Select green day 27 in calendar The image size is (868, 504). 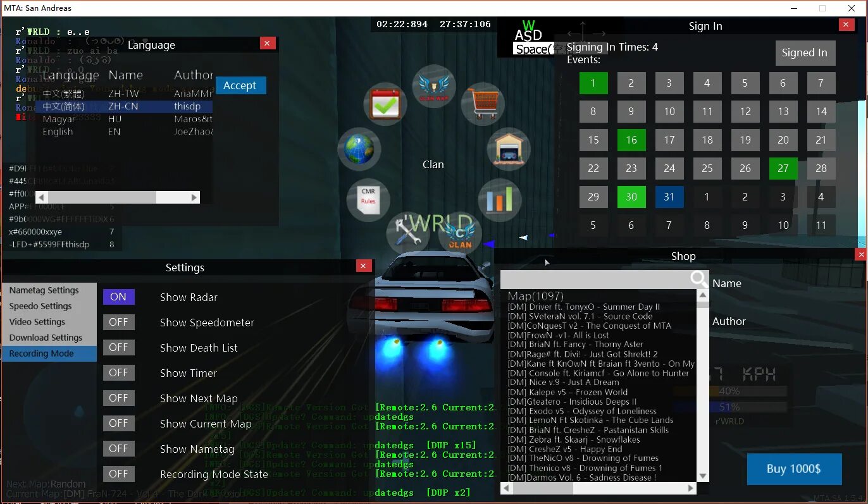coord(783,168)
